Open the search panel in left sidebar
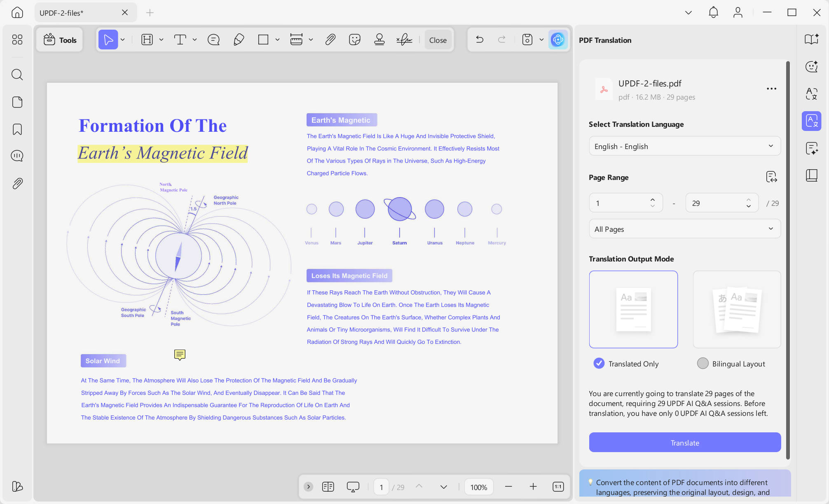The width and height of the screenshot is (829, 504). point(17,75)
